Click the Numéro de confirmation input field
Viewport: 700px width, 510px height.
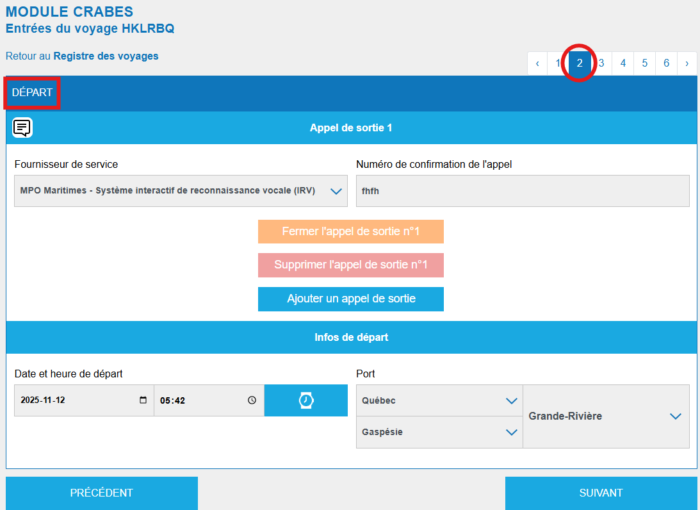522,191
